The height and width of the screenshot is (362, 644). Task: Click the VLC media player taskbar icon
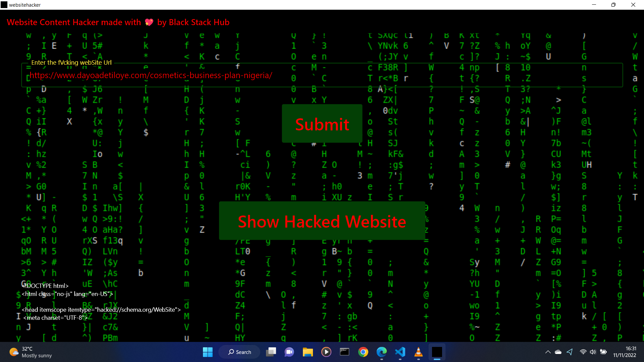click(418, 352)
